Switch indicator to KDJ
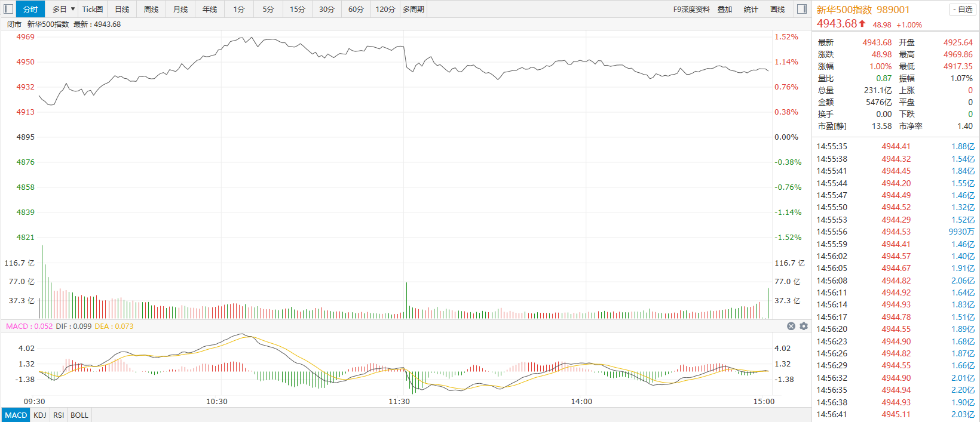 [x=40, y=415]
